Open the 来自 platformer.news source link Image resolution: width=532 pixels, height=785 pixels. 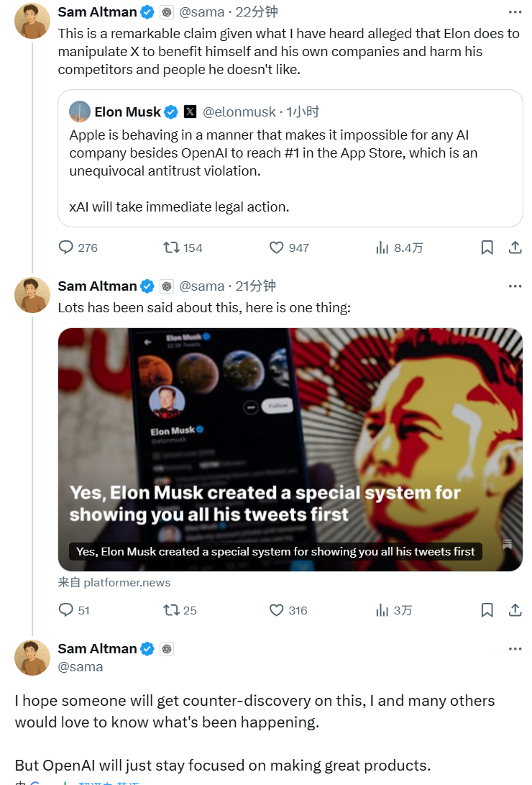pos(114,582)
